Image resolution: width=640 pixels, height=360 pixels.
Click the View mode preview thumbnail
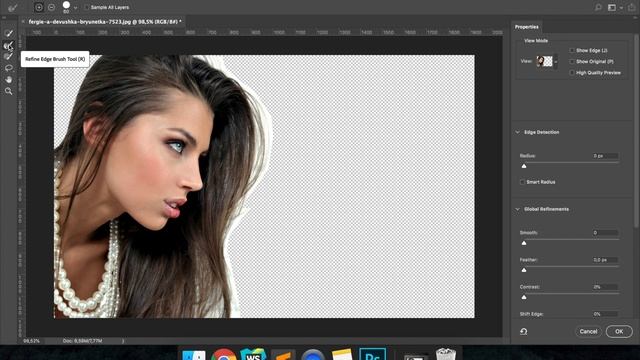click(x=544, y=62)
